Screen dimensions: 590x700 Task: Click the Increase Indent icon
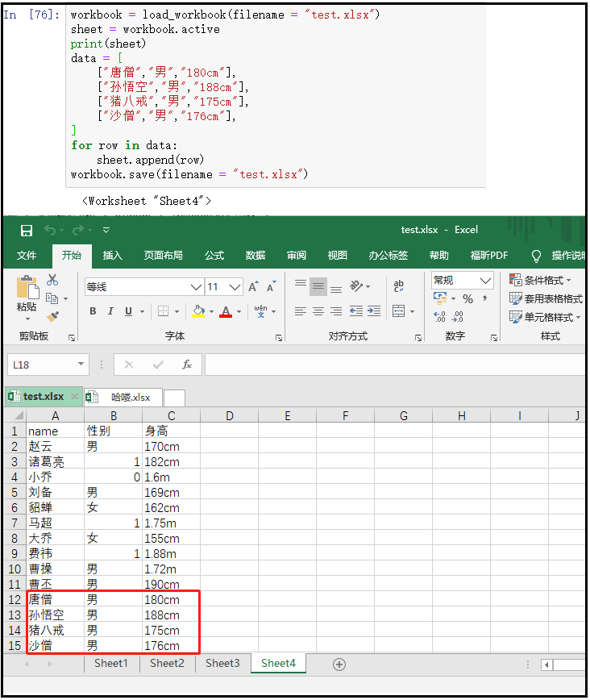tap(374, 311)
